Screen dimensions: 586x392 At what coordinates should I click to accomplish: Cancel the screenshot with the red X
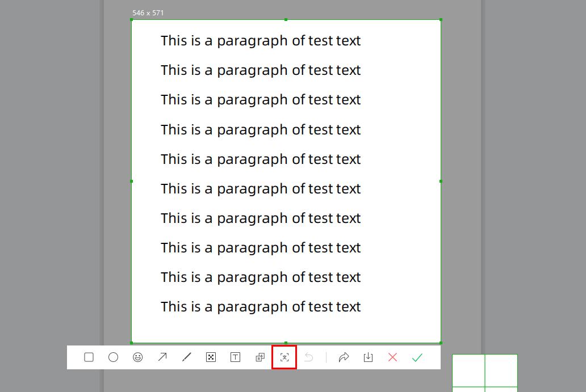(x=392, y=357)
